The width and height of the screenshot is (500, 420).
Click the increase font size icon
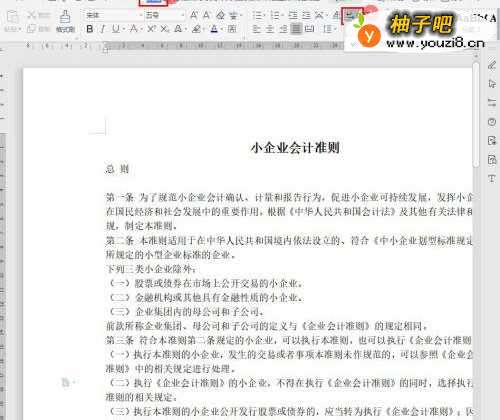pyautogui.click(x=194, y=15)
